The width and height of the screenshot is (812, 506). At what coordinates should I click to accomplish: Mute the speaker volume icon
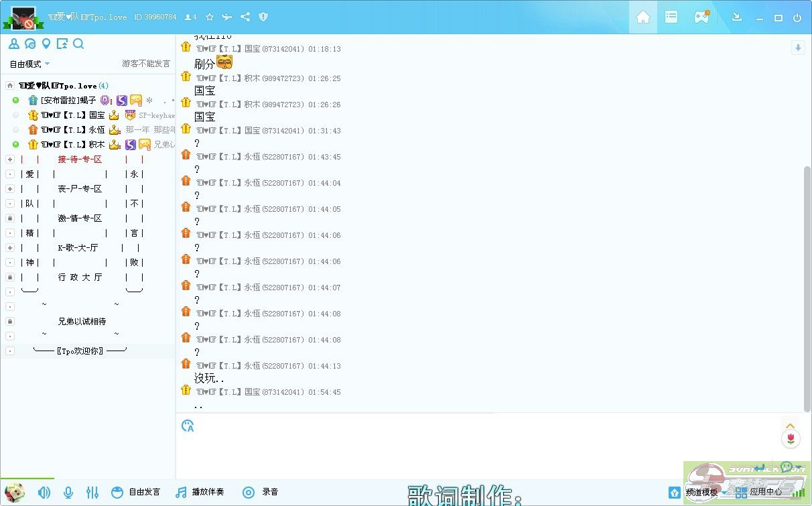[x=44, y=493]
